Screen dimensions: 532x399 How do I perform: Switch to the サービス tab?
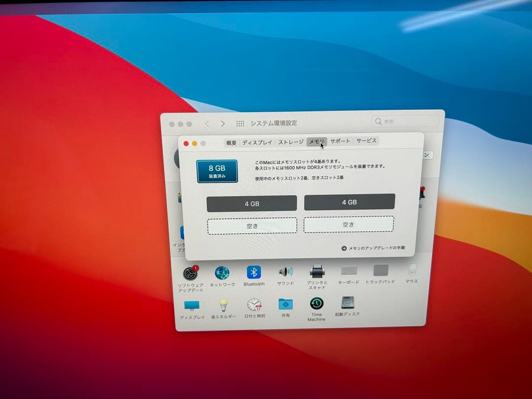click(366, 141)
